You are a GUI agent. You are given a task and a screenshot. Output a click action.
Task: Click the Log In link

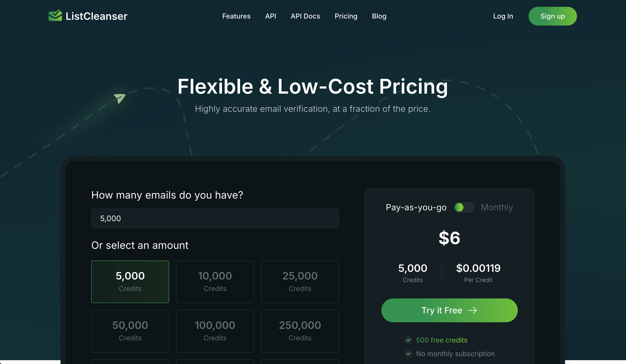503,16
